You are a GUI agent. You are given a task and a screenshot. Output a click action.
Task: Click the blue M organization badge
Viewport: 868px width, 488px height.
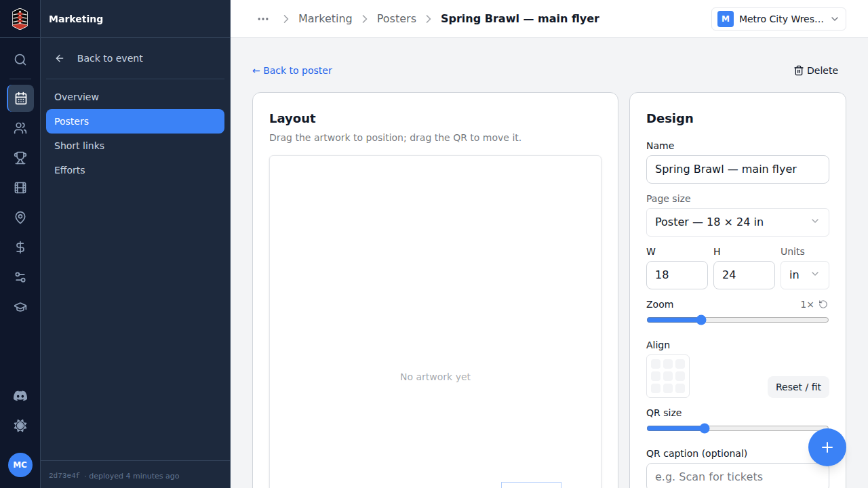pyautogui.click(x=726, y=19)
